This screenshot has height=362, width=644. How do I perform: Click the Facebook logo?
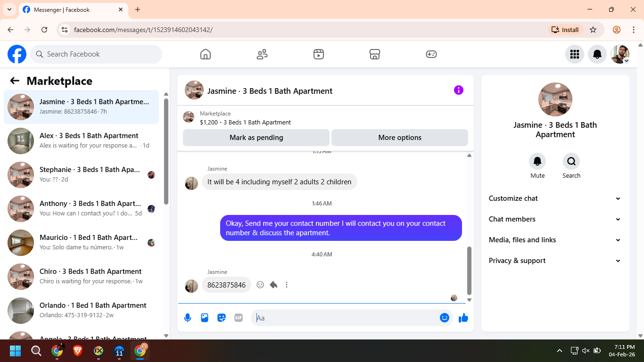tap(17, 54)
